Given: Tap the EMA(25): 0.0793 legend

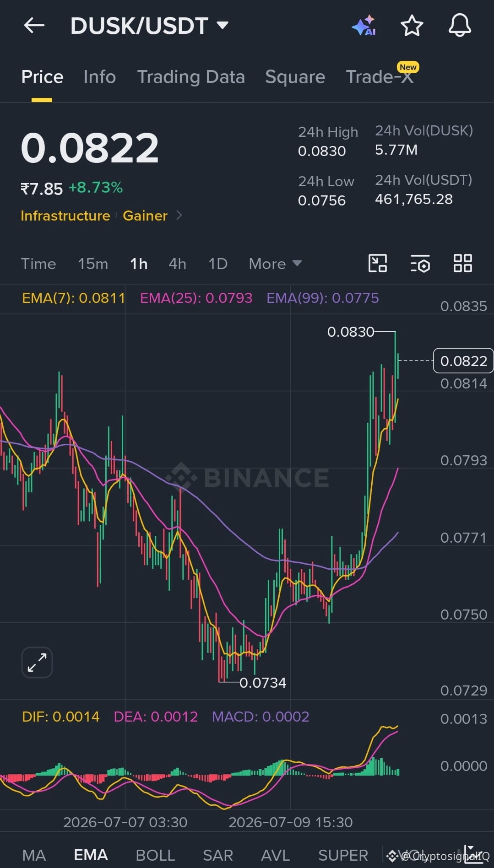Looking at the screenshot, I should (x=196, y=298).
